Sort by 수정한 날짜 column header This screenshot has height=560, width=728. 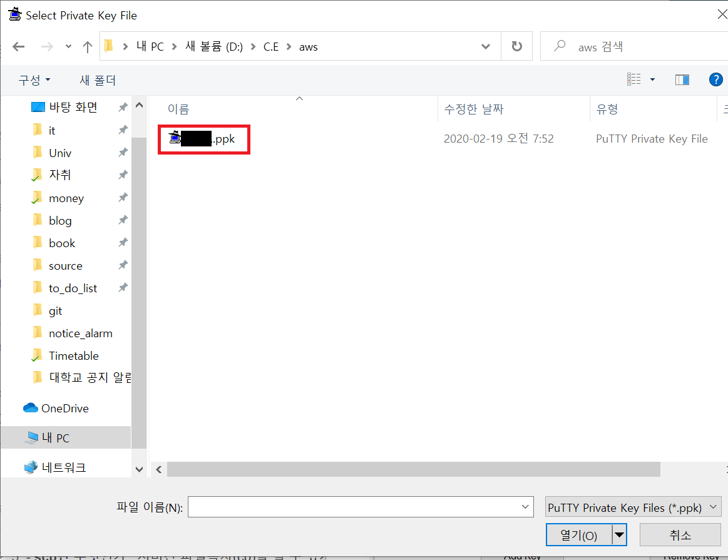pyautogui.click(x=474, y=109)
